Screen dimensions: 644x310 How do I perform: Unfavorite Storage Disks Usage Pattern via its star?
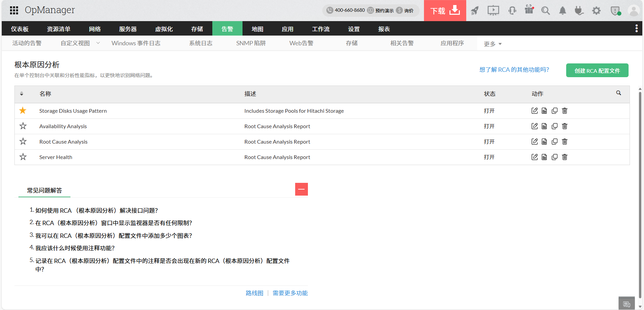(22, 110)
